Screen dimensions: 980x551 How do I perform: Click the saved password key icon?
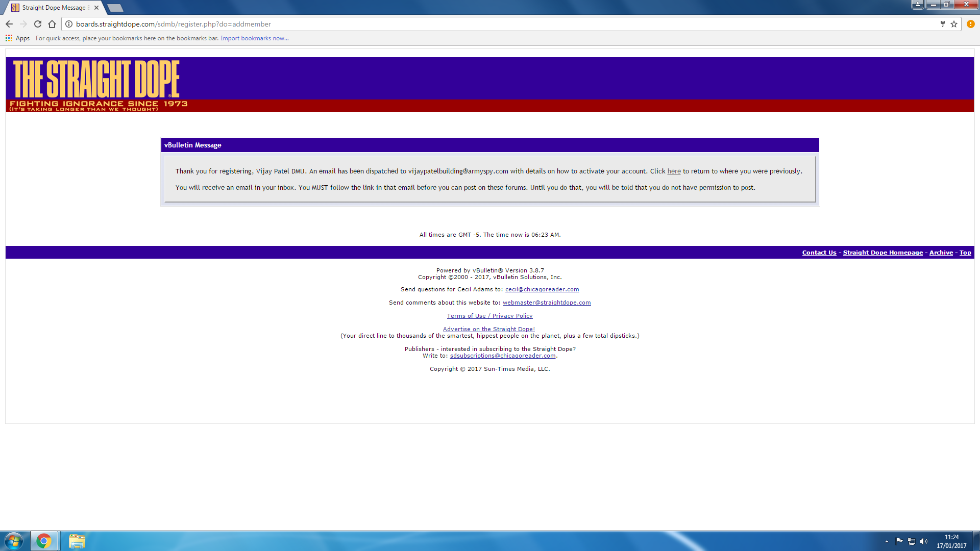942,24
